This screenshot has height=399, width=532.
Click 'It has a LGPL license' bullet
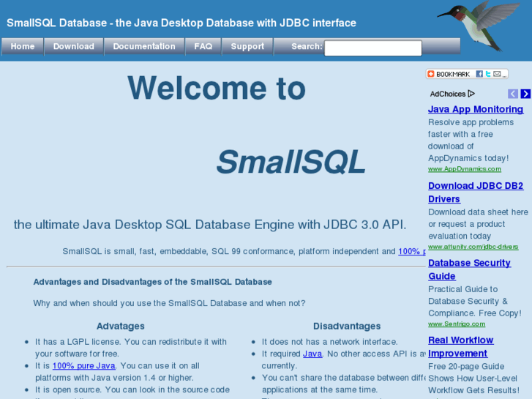point(131,348)
